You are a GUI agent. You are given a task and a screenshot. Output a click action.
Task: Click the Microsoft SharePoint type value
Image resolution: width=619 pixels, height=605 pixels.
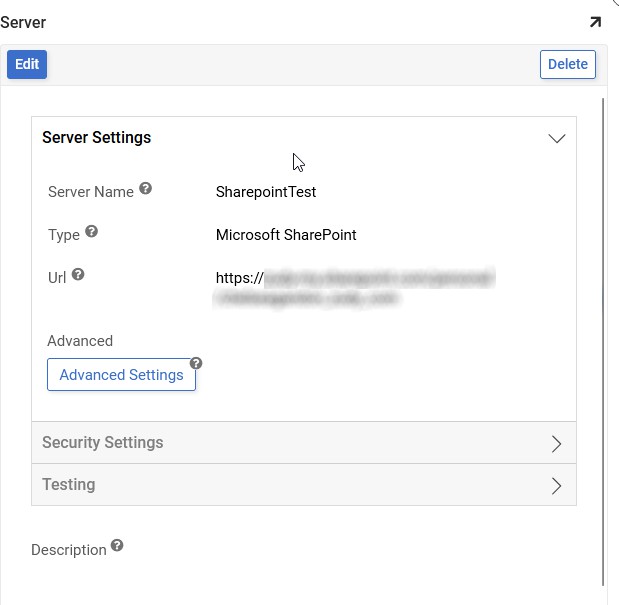[286, 236]
